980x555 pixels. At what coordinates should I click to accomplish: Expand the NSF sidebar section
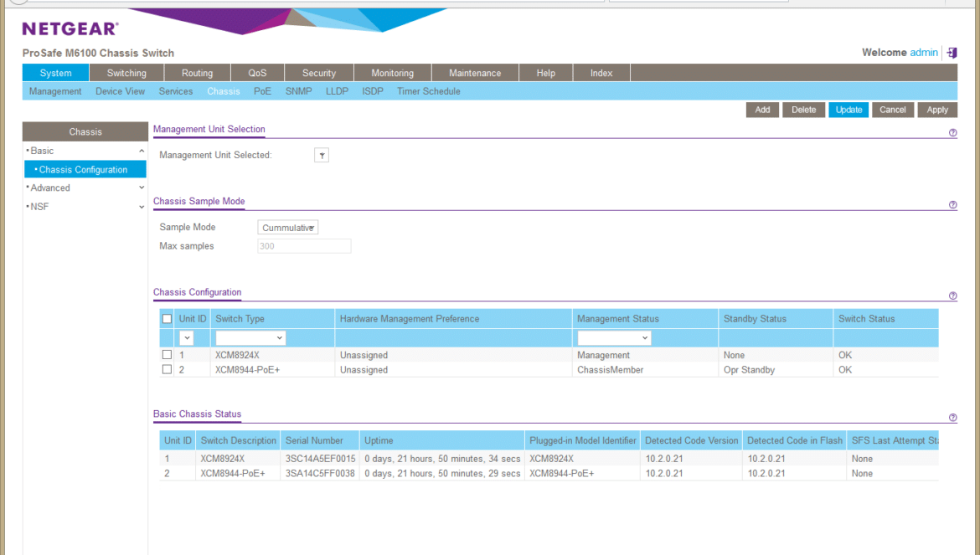coord(142,207)
